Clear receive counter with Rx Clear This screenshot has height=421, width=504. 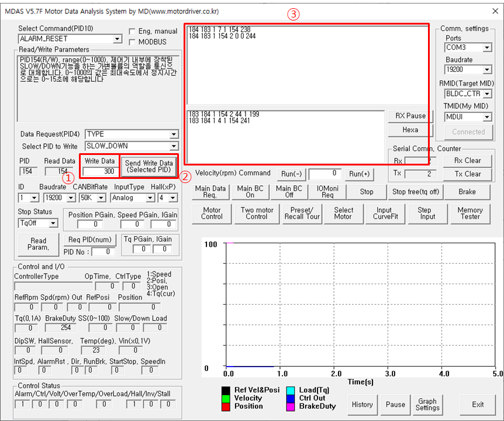pyautogui.click(x=467, y=161)
